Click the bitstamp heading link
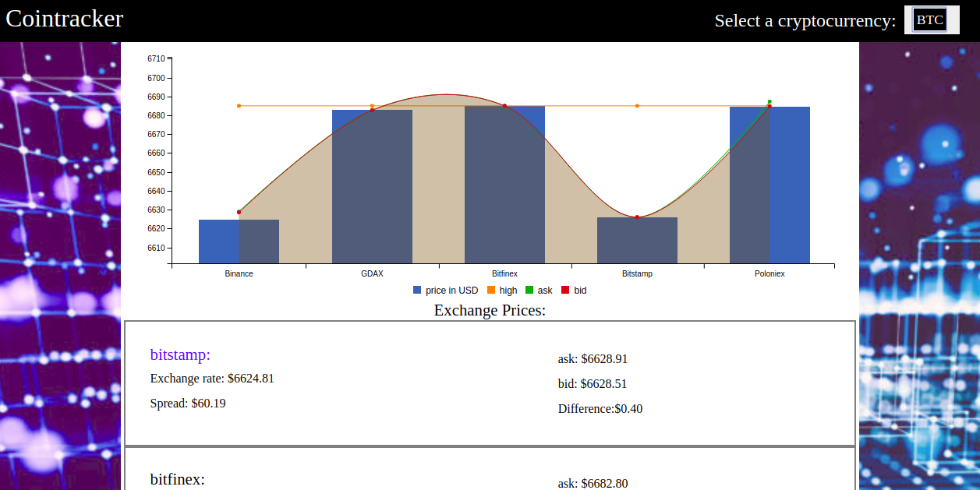 [180, 354]
